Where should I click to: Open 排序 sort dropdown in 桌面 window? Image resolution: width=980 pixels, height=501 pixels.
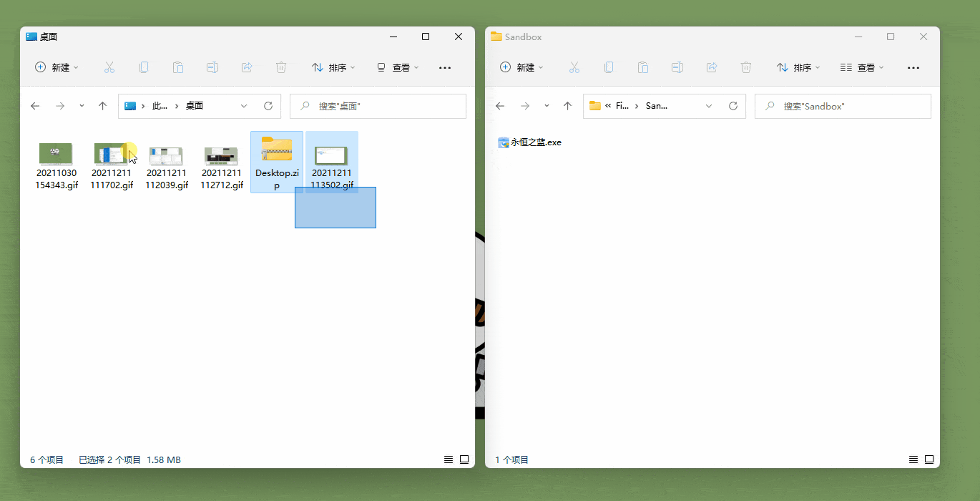[x=333, y=67]
